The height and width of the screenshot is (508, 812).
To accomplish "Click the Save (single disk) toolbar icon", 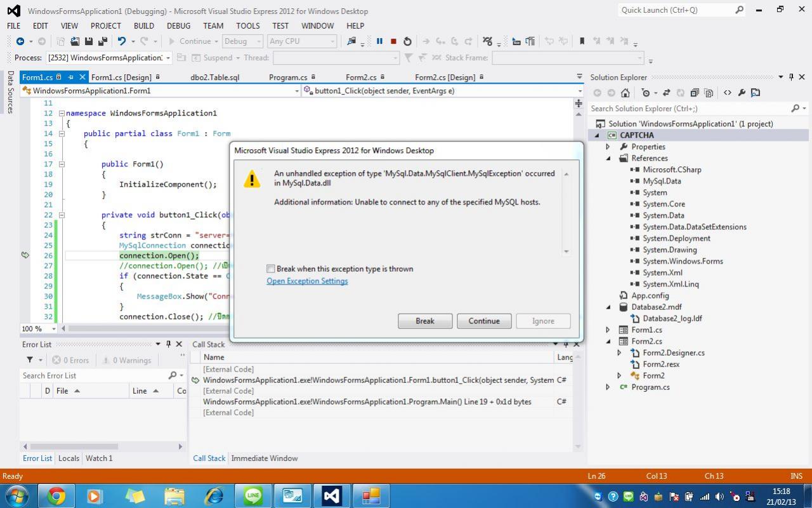I will click(89, 41).
